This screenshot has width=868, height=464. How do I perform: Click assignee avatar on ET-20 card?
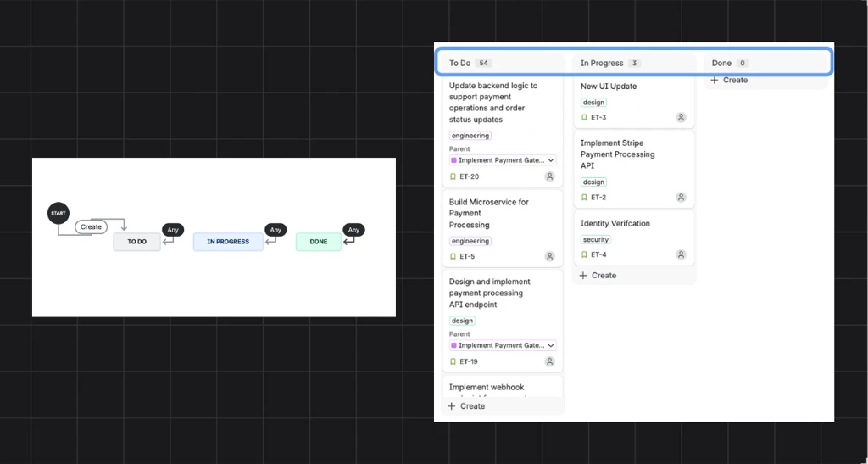pyautogui.click(x=549, y=176)
